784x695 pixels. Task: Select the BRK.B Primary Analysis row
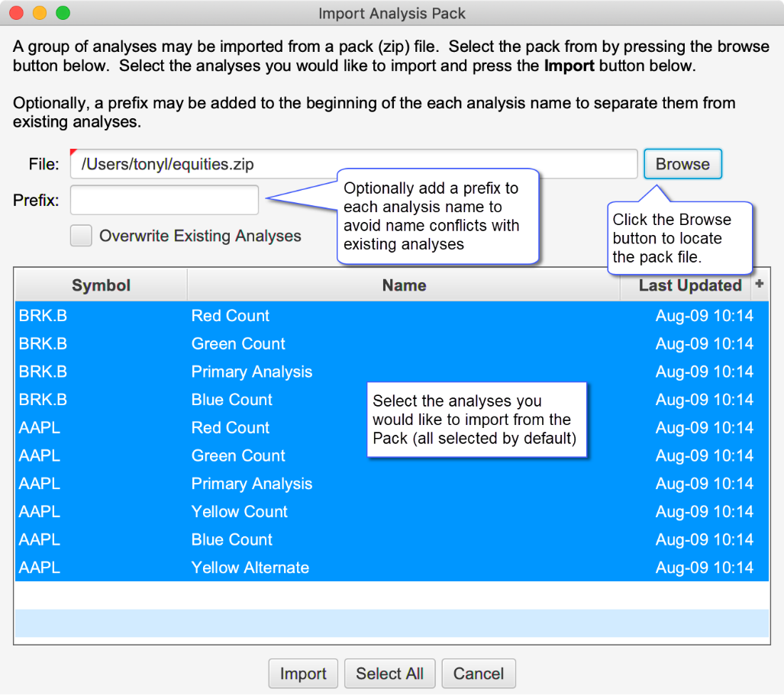(x=252, y=372)
